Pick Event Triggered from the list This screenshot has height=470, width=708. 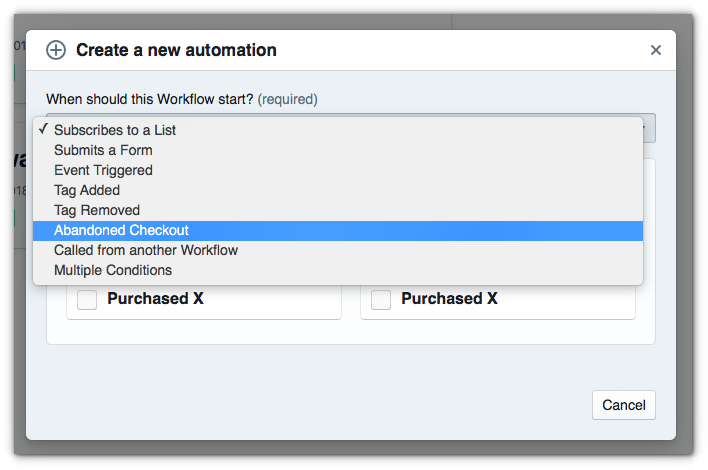pos(103,170)
